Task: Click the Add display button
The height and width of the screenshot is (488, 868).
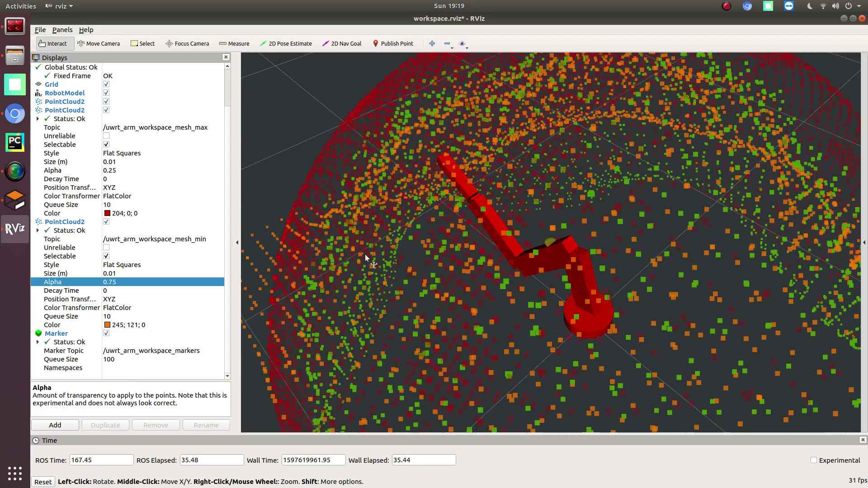Action: click(55, 425)
